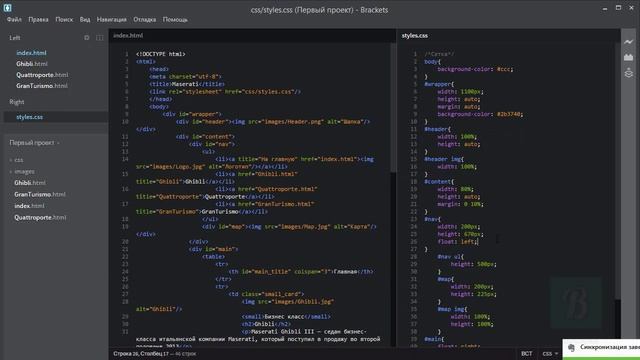Click line number 23 in styles.css gutter
The height and width of the screenshot is (360, 640).
pos(414,219)
